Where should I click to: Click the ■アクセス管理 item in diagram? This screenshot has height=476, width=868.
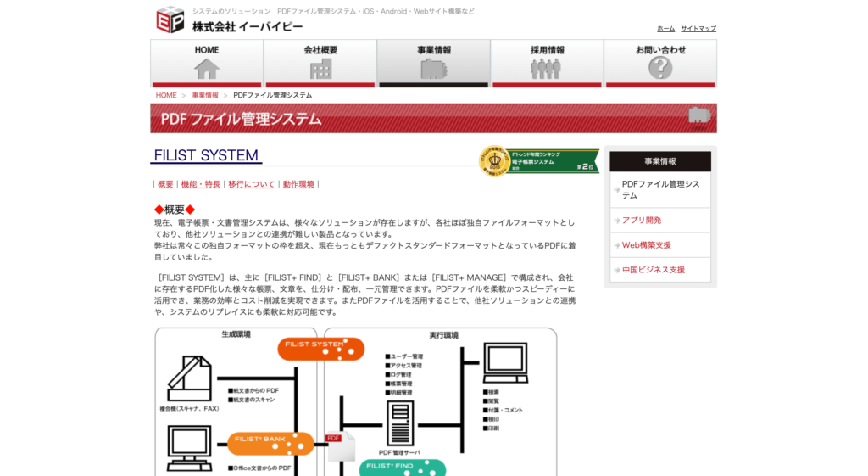(x=403, y=366)
